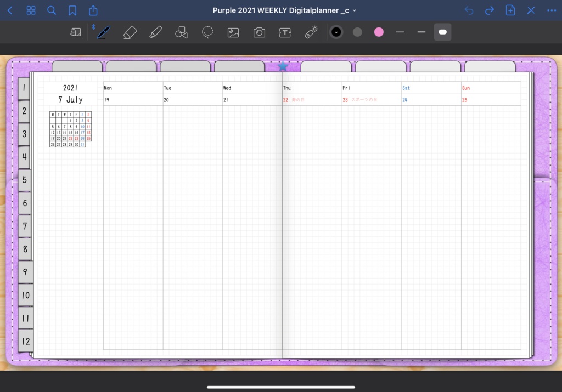Jump to month tab 9
This screenshot has height=392, width=562.
25,272
